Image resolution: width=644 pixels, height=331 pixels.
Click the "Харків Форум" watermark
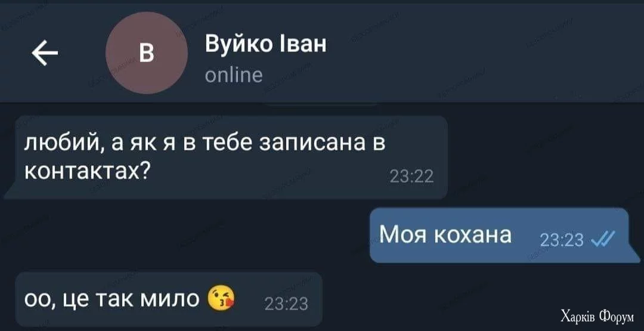(597, 317)
